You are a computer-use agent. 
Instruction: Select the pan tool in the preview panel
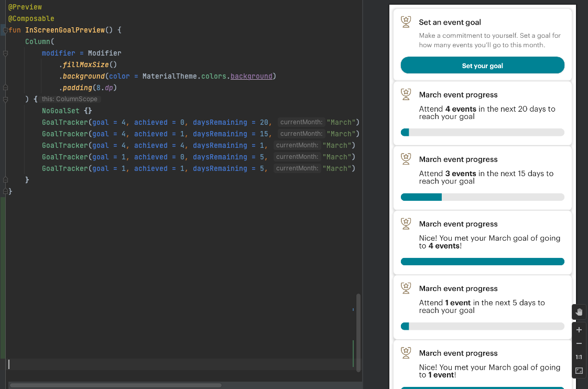click(579, 312)
